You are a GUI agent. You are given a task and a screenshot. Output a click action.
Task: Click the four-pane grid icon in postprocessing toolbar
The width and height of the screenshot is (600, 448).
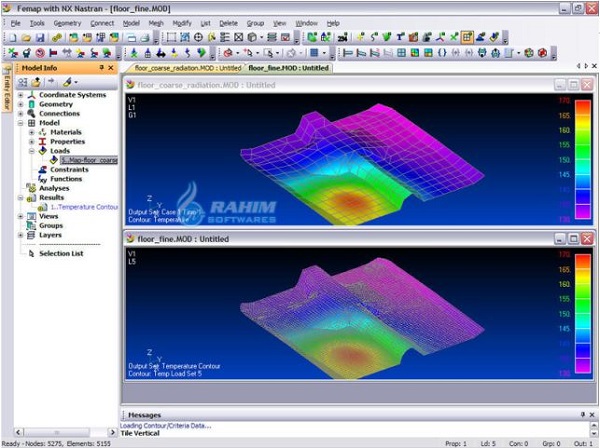[x=401, y=53]
